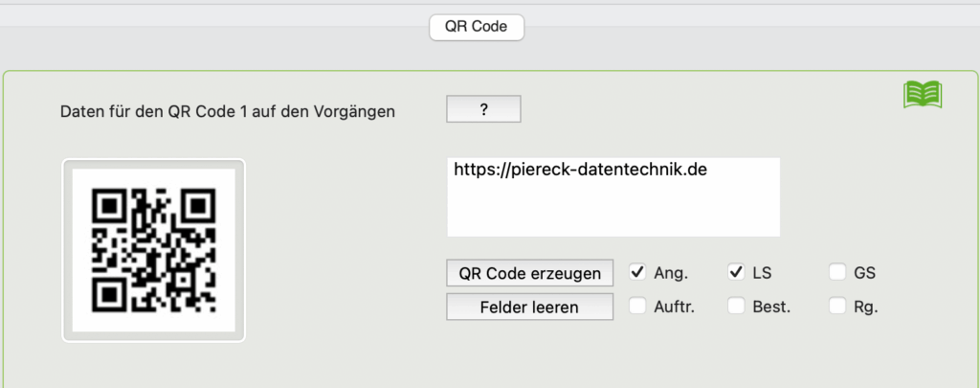This screenshot has width=980, height=388.
Task: Click the 'Auftr.' label text
Action: tap(675, 308)
